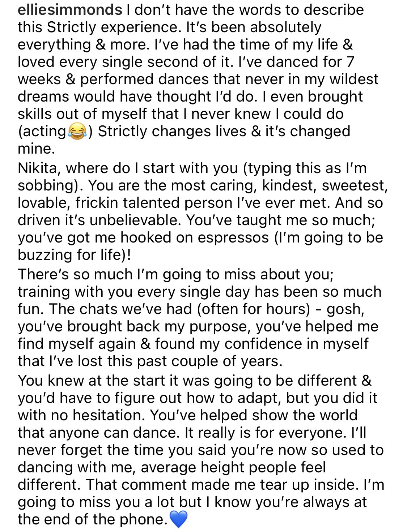Open the elliesimmonds profile username

[70, 10]
